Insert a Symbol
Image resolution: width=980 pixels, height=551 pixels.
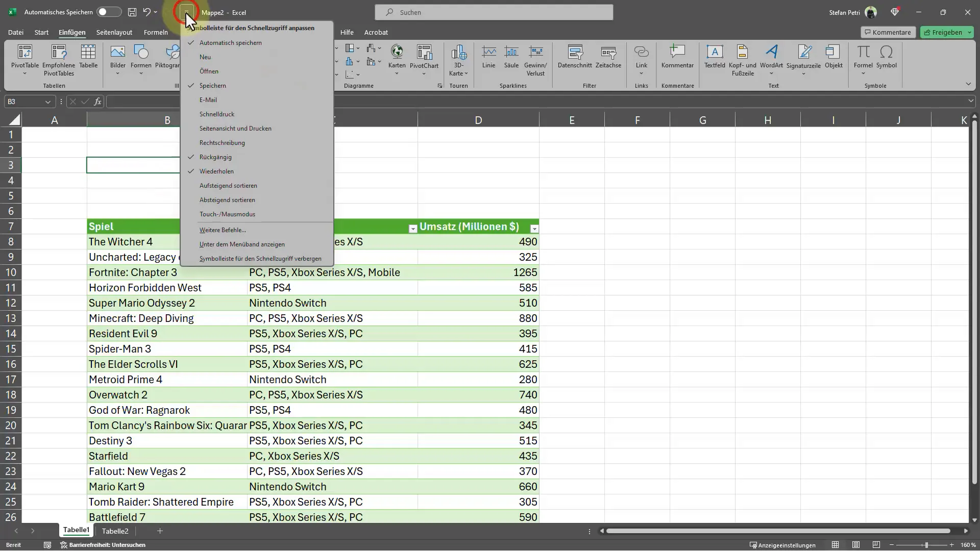click(x=887, y=56)
